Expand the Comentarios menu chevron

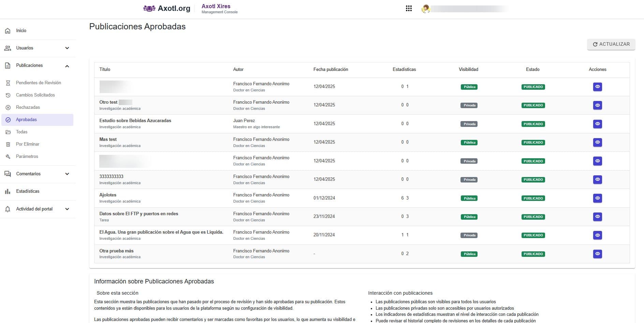tap(67, 174)
